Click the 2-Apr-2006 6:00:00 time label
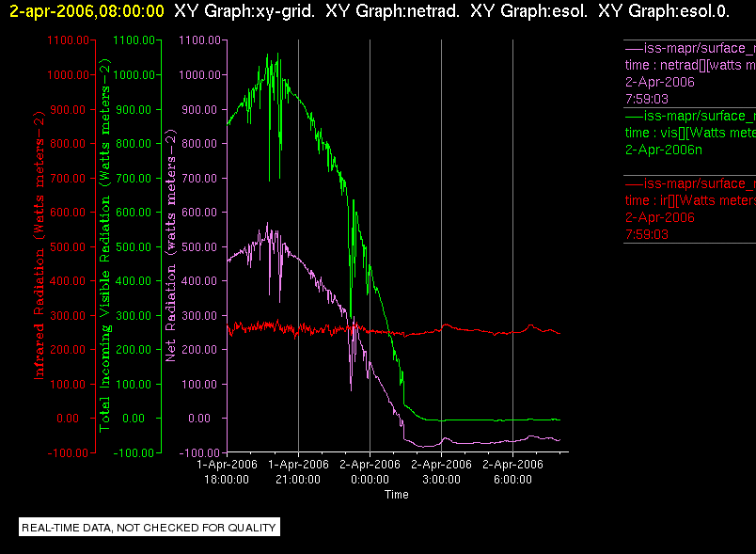This screenshot has height=554, width=756. tap(512, 472)
